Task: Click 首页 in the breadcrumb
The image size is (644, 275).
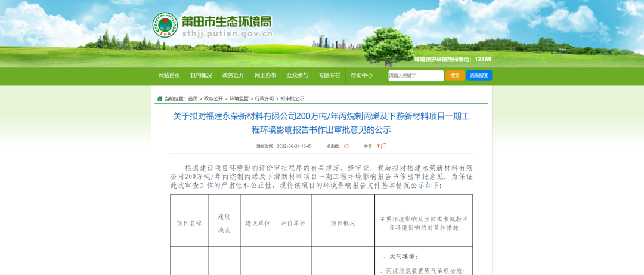Action: [x=193, y=98]
